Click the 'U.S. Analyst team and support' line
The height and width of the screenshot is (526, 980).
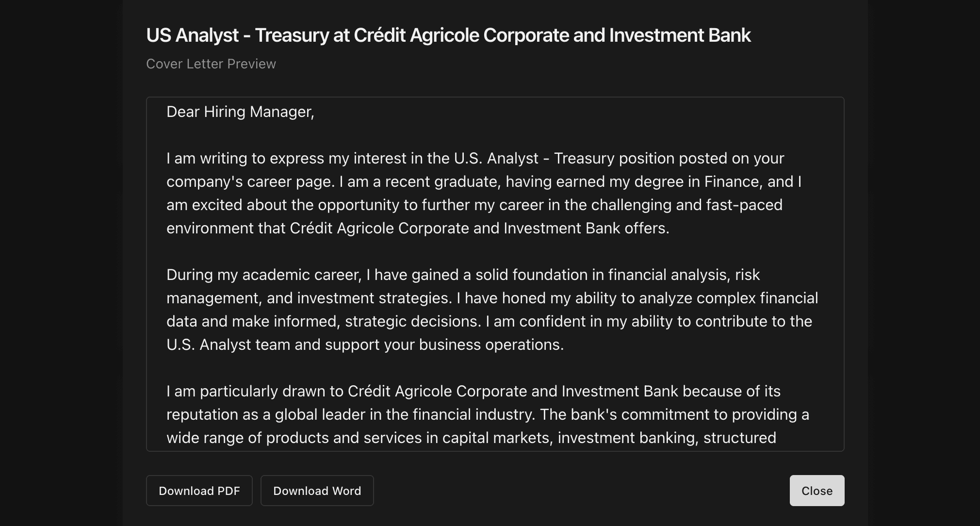click(x=365, y=345)
